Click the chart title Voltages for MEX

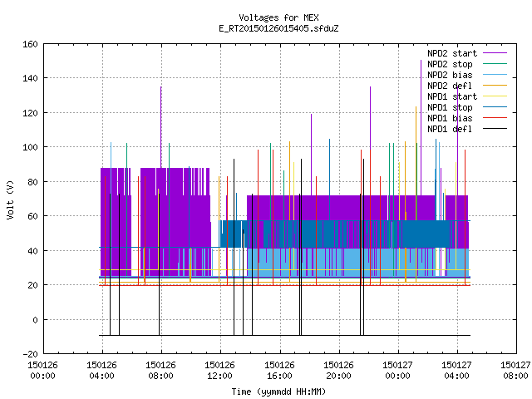pos(278,17)
